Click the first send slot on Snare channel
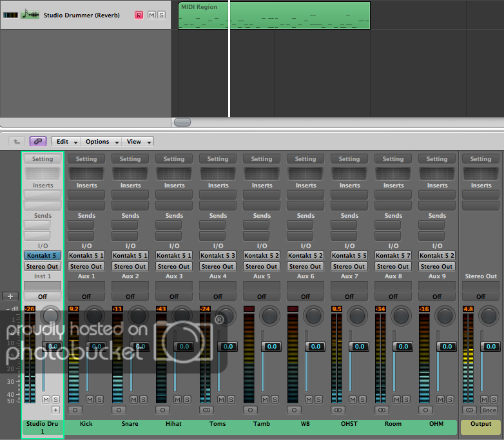 pos(125,225)
